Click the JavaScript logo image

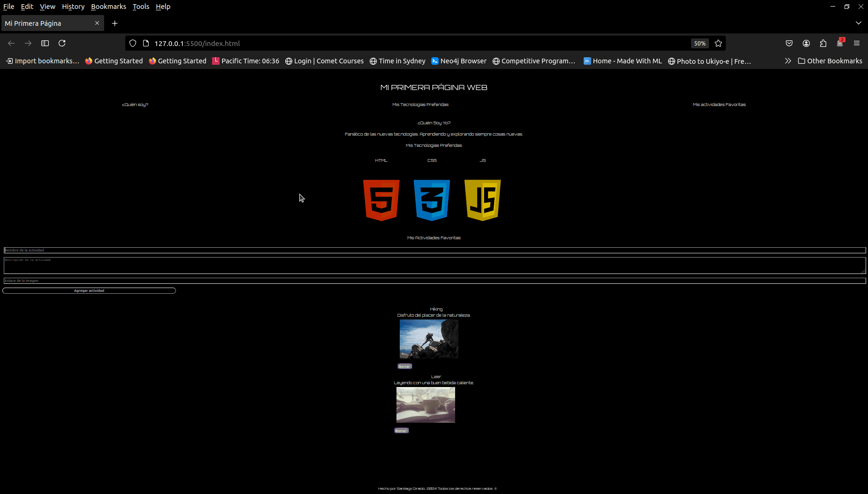pyautogui.click(x=482, y=200)
